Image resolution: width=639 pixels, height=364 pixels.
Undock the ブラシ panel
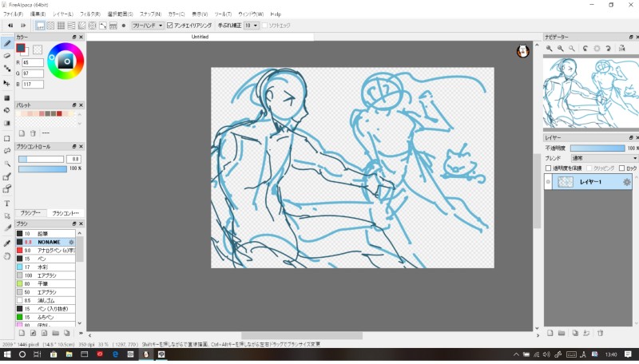point(74,224)
